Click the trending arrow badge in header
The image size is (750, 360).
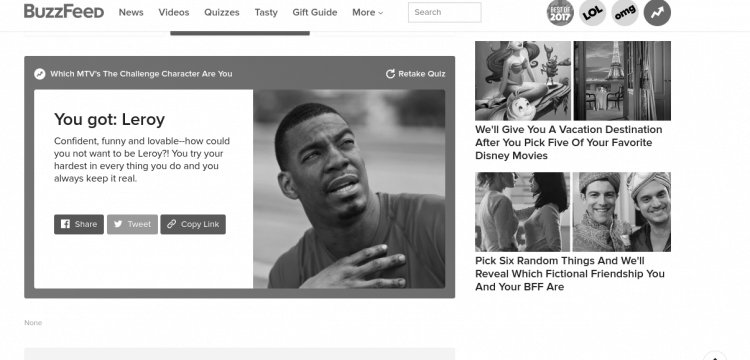coord(657,12)
